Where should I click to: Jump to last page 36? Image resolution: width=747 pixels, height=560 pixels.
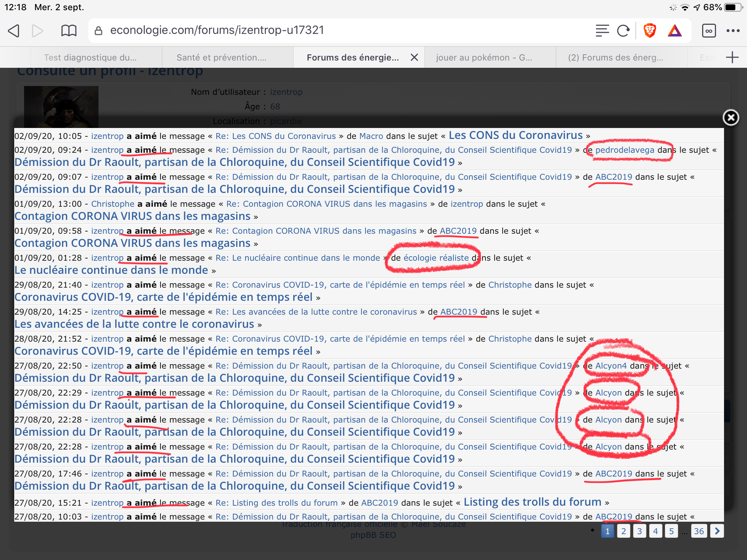point(699,531)
